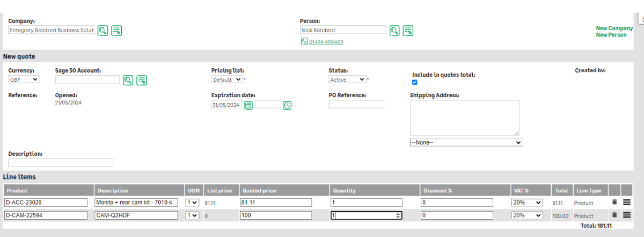Click the D-CAM-22594 product field
Image resolution: width=644 pixels, height=237 pixels.
point(46,215)
